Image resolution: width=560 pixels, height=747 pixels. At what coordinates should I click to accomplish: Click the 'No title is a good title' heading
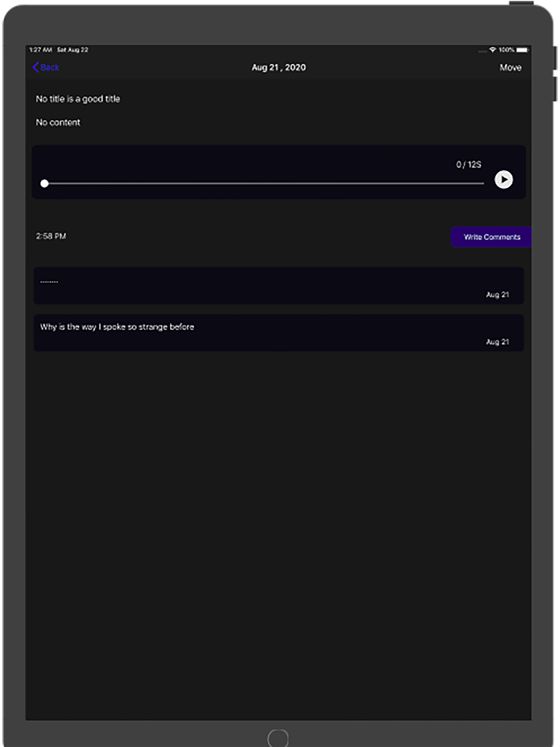click(x=78, y=99)
